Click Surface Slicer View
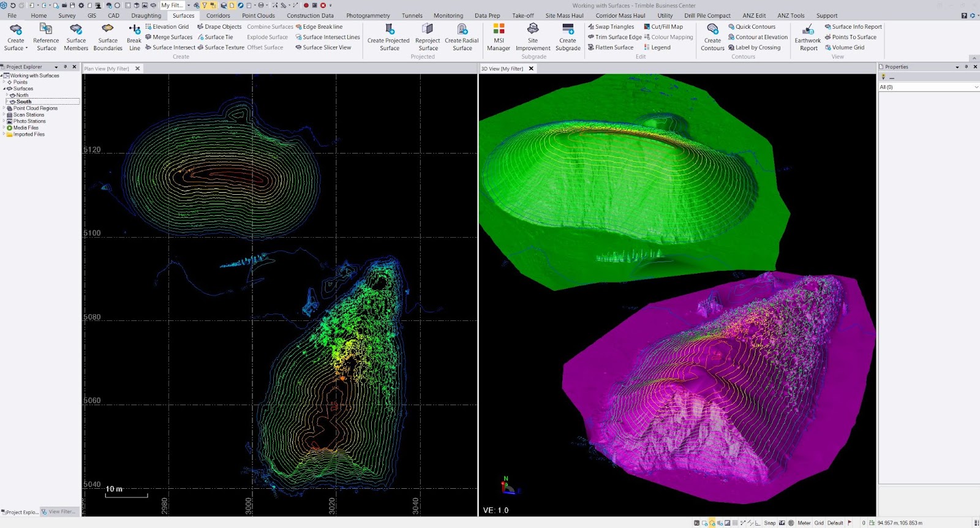The width and height of the screenshot is (980, 528). pyautogui.click(x=323, y=48)
